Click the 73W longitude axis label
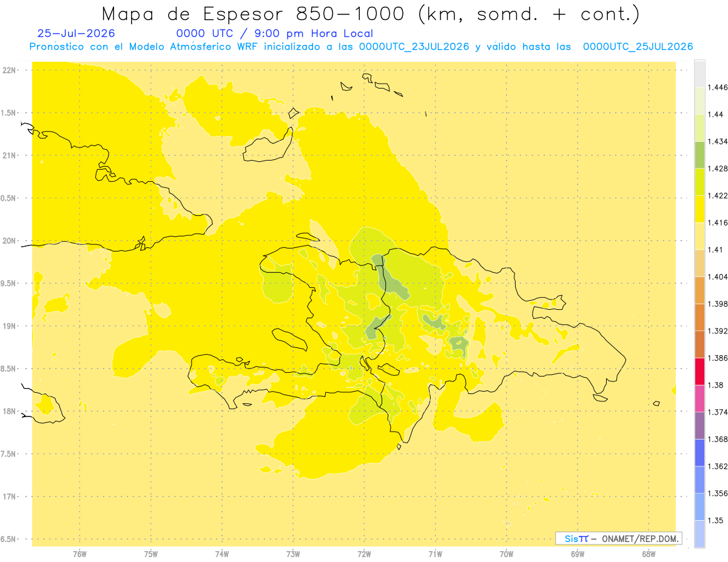The height and width of the screenshot is (562, 728). (x=293, y=554)
